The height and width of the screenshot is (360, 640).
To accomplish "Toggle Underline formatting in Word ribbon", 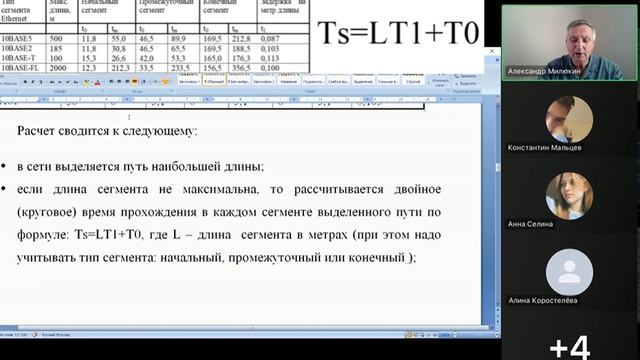I will tap(41, 82).
